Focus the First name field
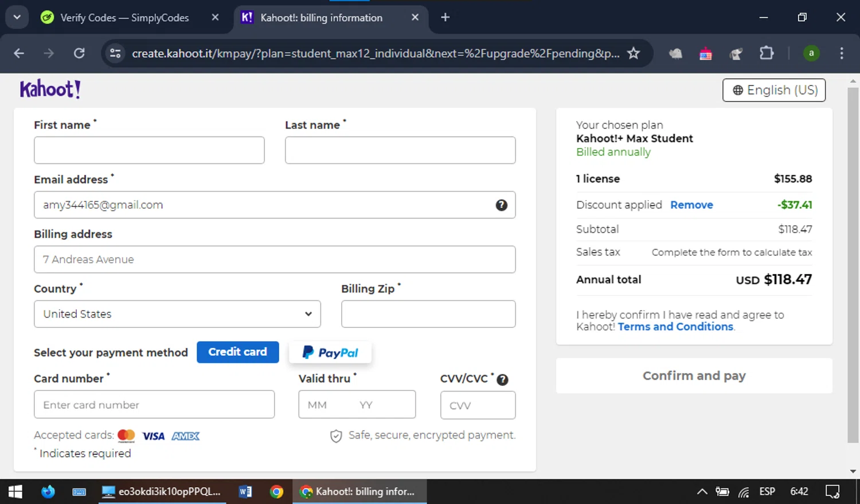The width and height of the screenshot is (860, 504). tap(149, 150)
